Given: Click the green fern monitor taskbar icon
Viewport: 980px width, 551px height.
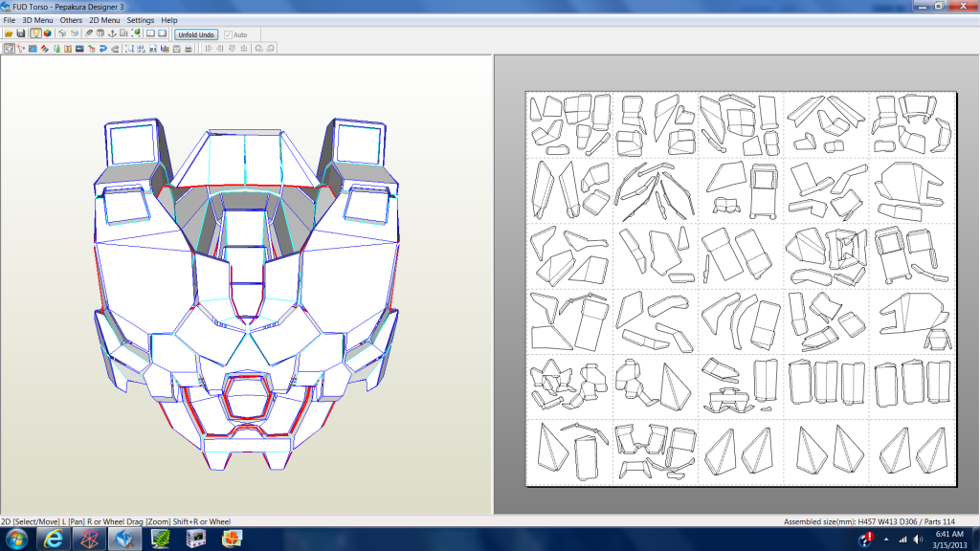Looking at the screenshot, I should click(161, 539).
